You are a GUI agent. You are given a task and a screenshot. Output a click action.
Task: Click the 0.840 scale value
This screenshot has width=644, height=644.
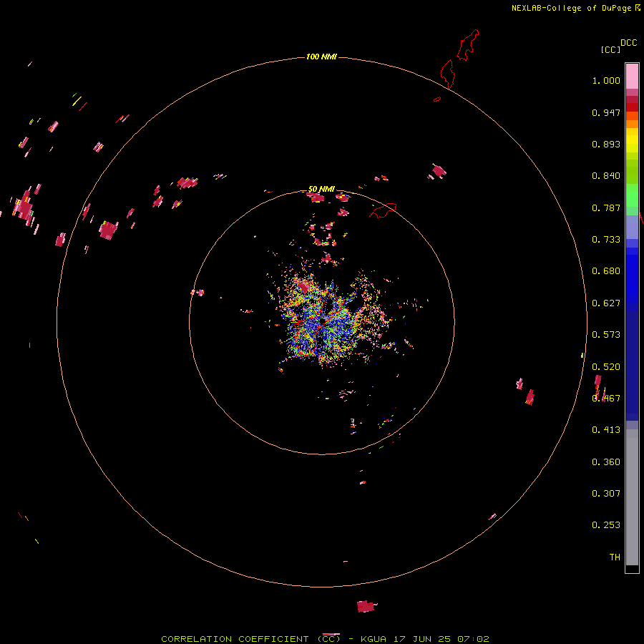[606, 176]
